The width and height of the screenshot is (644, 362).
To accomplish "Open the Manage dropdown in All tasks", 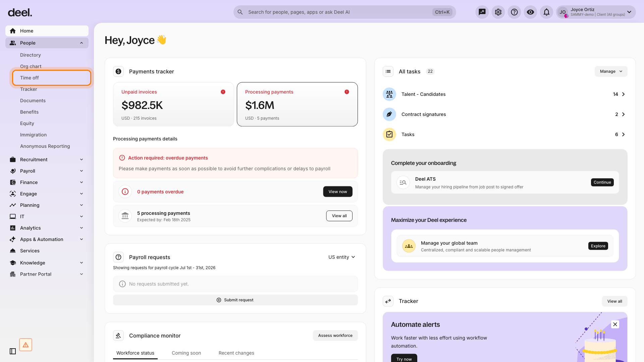I will [611, 71].
